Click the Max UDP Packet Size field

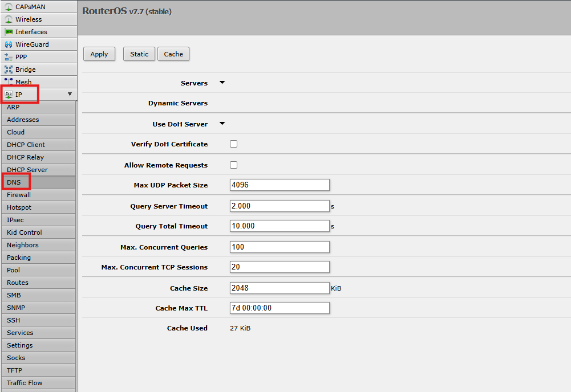[280, 185]
